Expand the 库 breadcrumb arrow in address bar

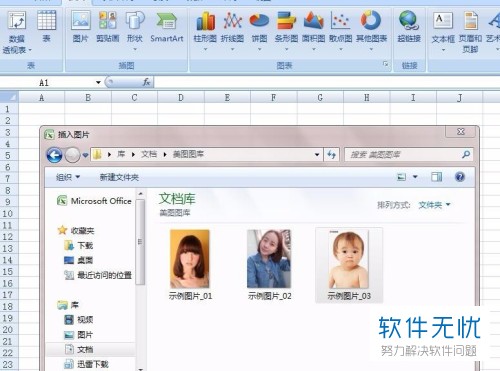tap(133, 154)
